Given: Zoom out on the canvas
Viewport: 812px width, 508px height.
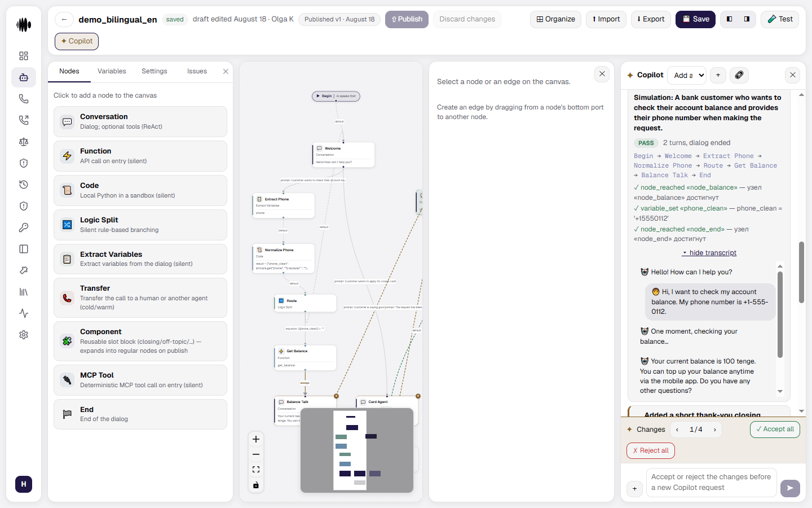Looking at the screenshot, I should pyautogui.click(x=256, y=454).
